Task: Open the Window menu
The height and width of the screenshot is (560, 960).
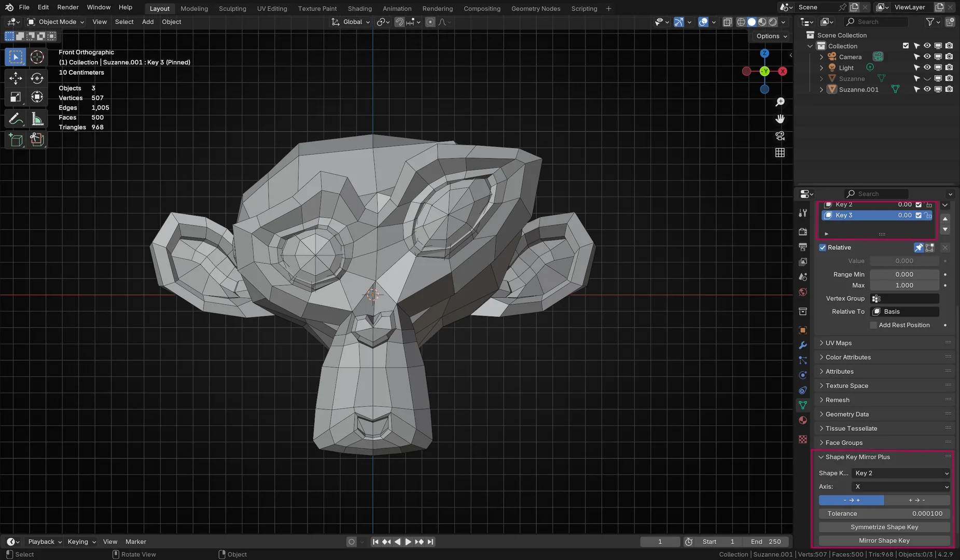Action: (x=99, y=7)
